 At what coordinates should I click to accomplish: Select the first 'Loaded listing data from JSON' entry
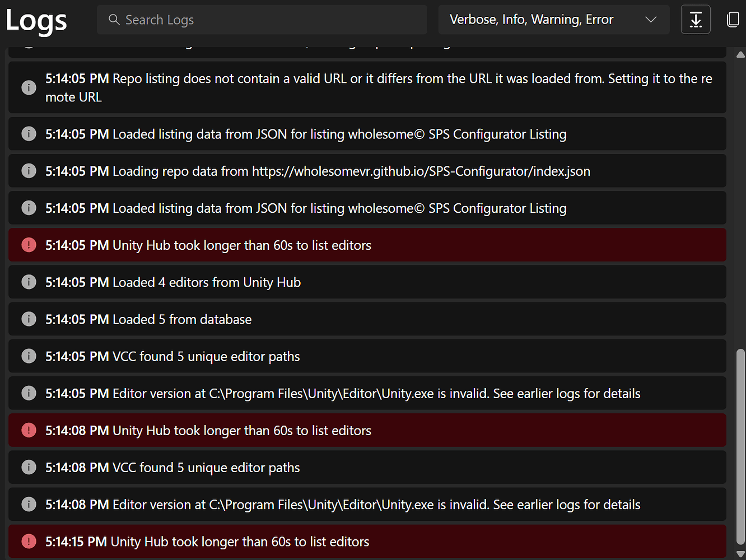367,134
